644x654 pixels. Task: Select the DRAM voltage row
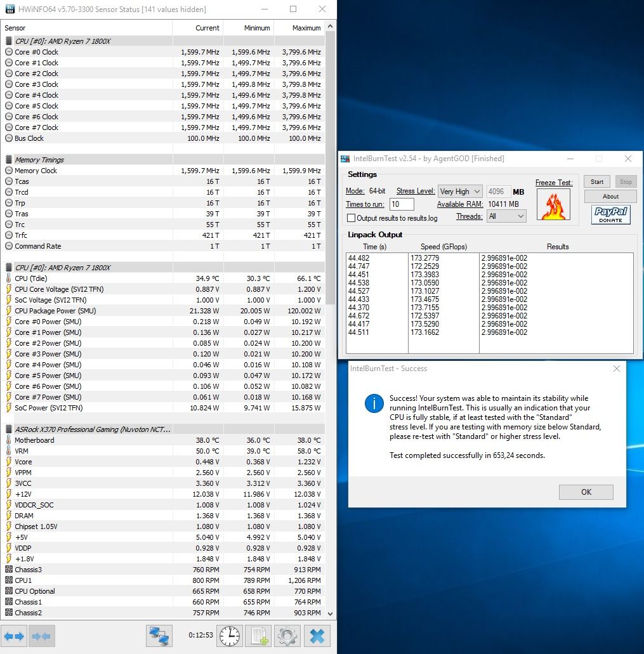(x=163, y=516)
